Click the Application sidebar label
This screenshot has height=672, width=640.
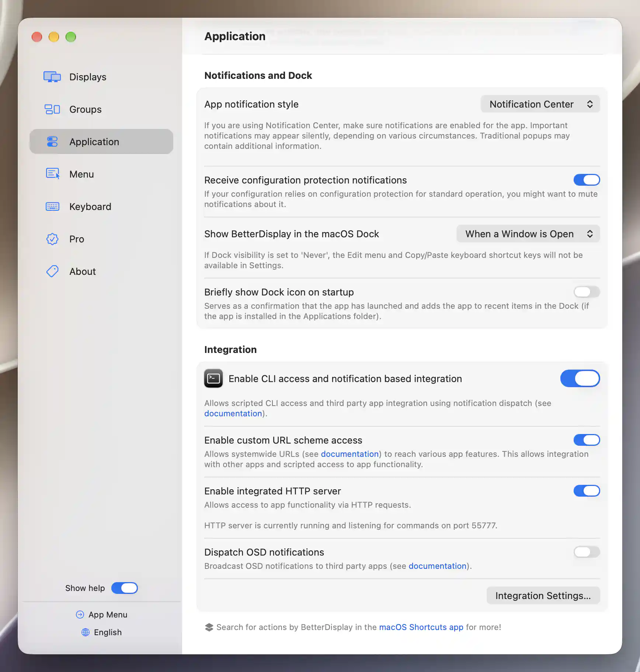pos(94,142)
